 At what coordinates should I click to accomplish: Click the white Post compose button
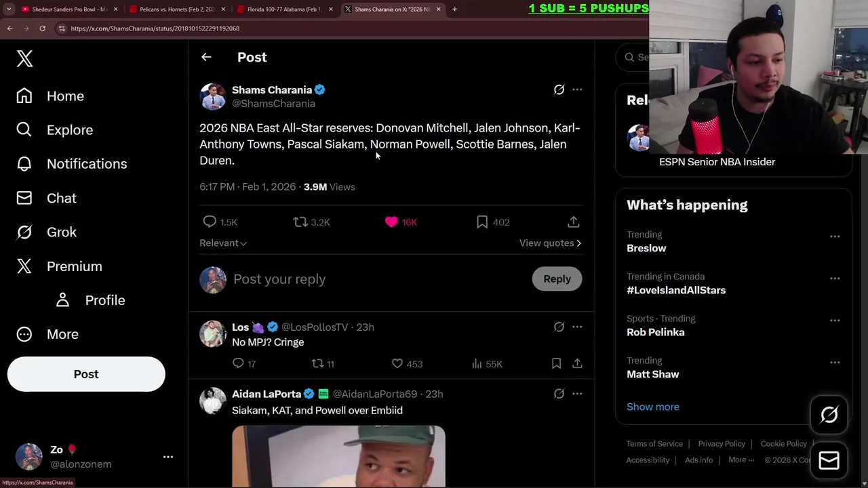(86, 374)
